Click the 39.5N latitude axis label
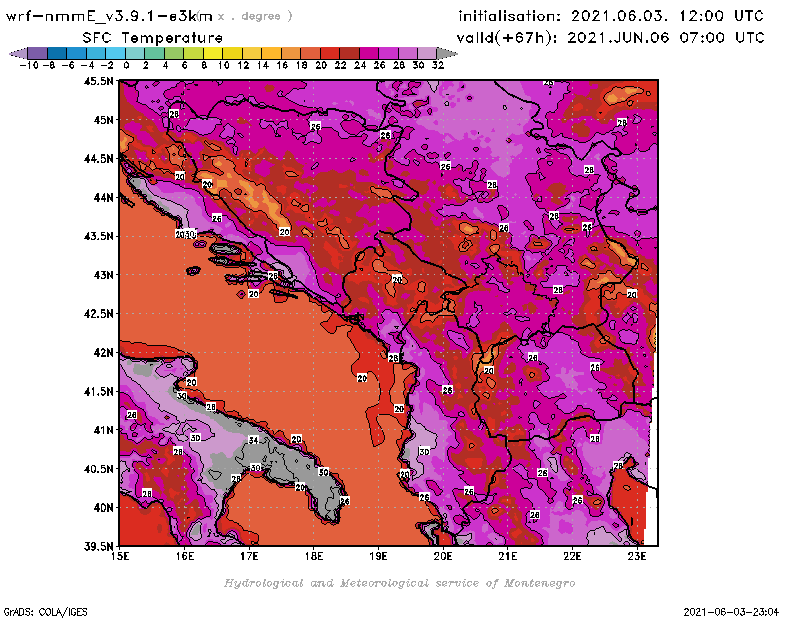Screen dimensions: 800x618 [98, 546]
